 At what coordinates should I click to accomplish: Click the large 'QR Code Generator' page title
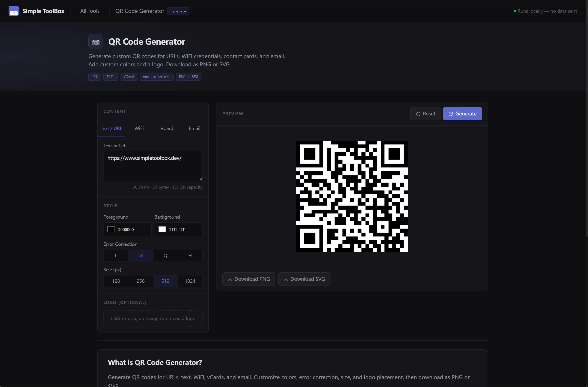pyautogui.click(x=147, y=42)
